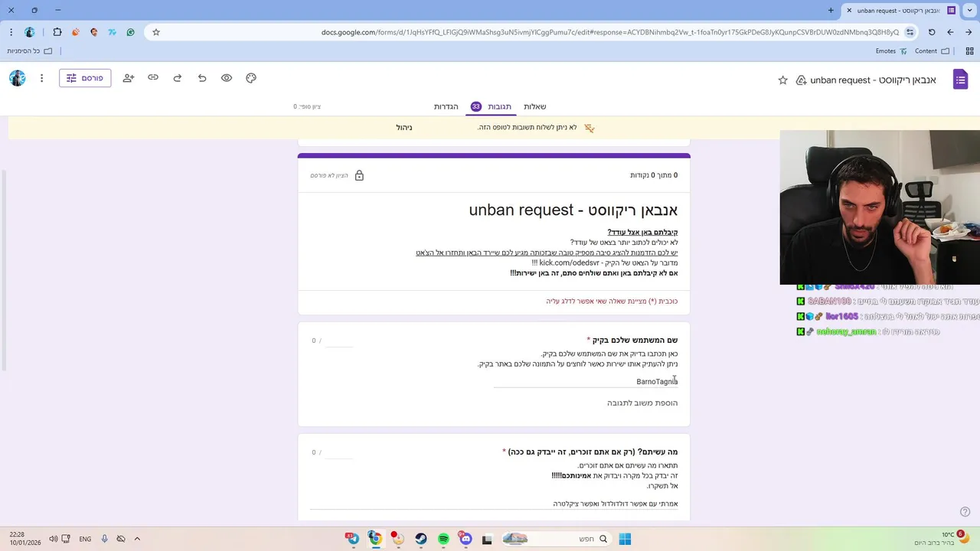The height and width of the screenshot is (551, 980).
Task: Open the Emotes bookmark
Action: [891, 51]
